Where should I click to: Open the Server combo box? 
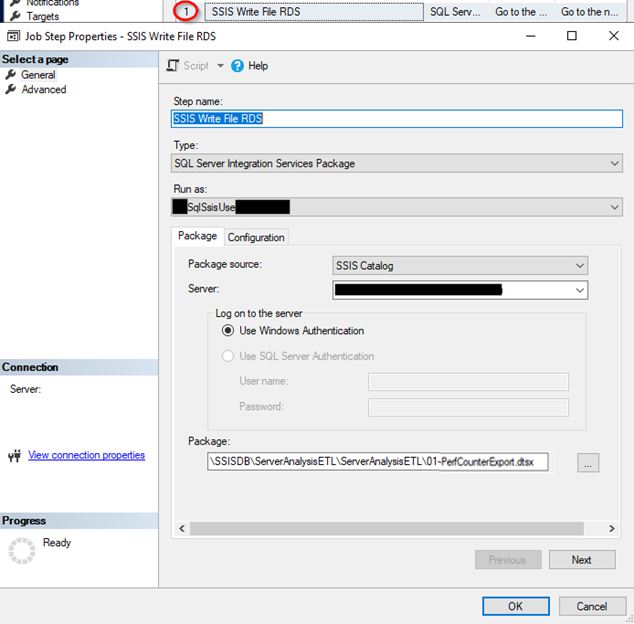click(460, 290)
